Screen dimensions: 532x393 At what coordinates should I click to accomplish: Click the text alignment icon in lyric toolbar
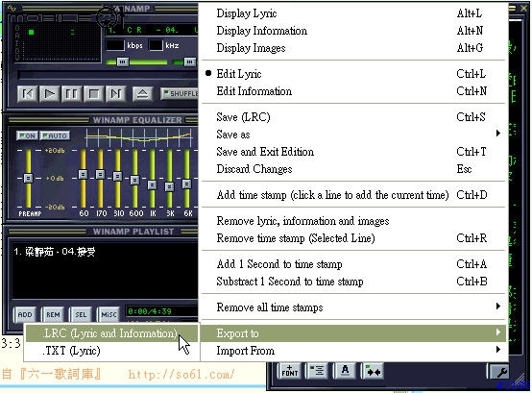318,371
